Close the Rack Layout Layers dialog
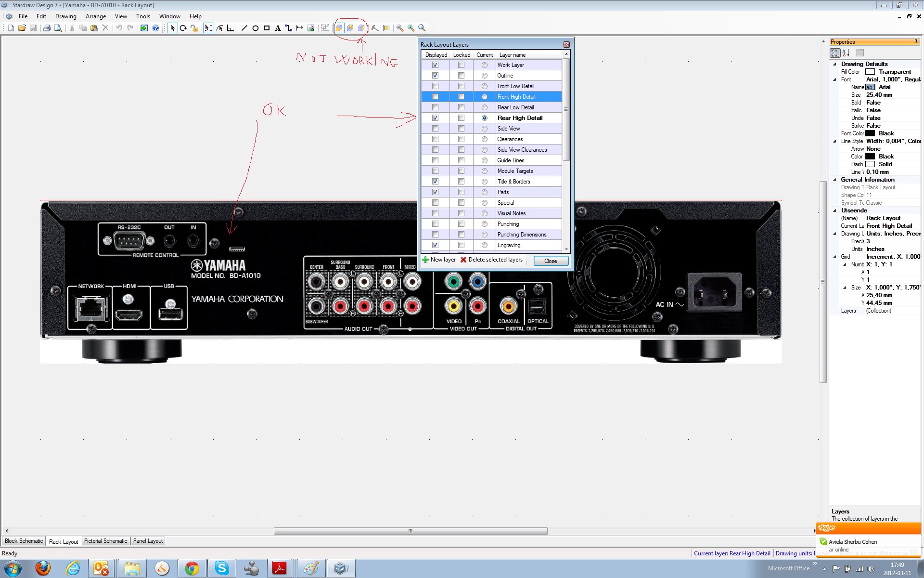The height and width of the screenshot is (578, 924). pyautogui.click(x=551, y=261)
